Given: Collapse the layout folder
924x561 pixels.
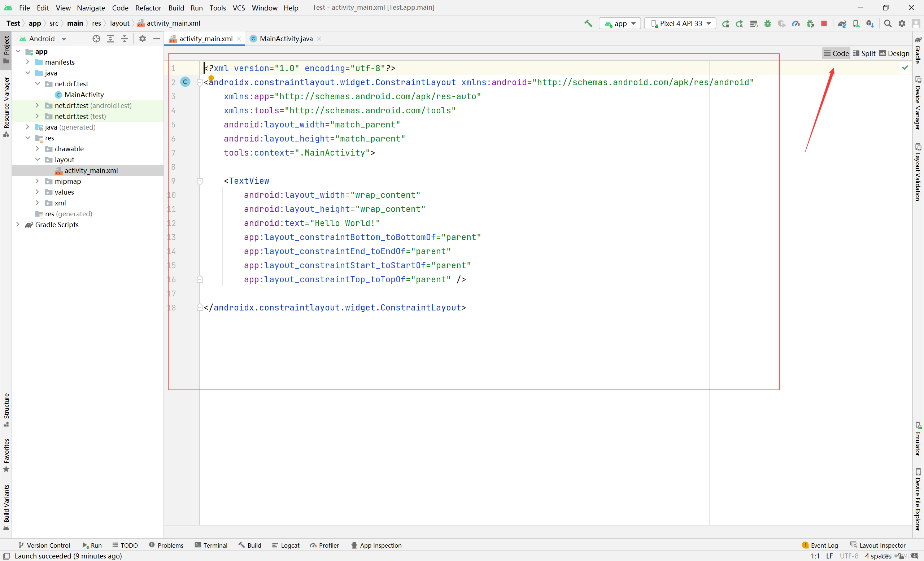Looking at the screenshot, I should click(38, 159).
